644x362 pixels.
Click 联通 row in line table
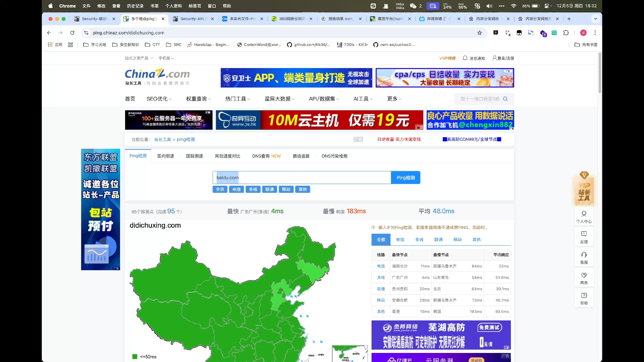pyautogui.click(x=441, y=289)
